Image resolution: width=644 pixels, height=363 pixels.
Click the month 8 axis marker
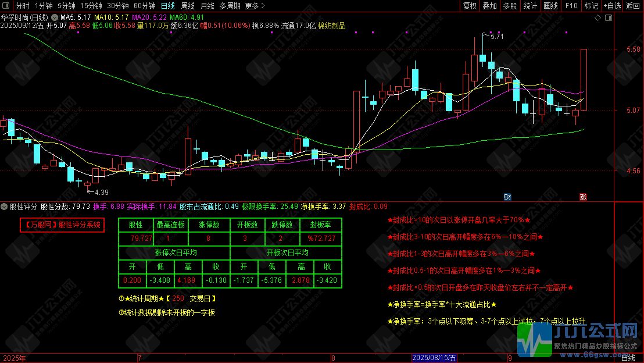333,358
